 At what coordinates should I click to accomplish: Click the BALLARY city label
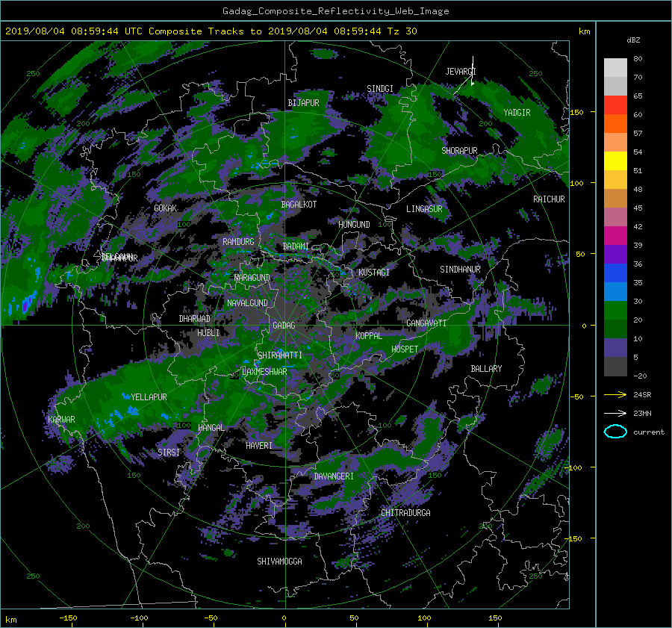486,369
